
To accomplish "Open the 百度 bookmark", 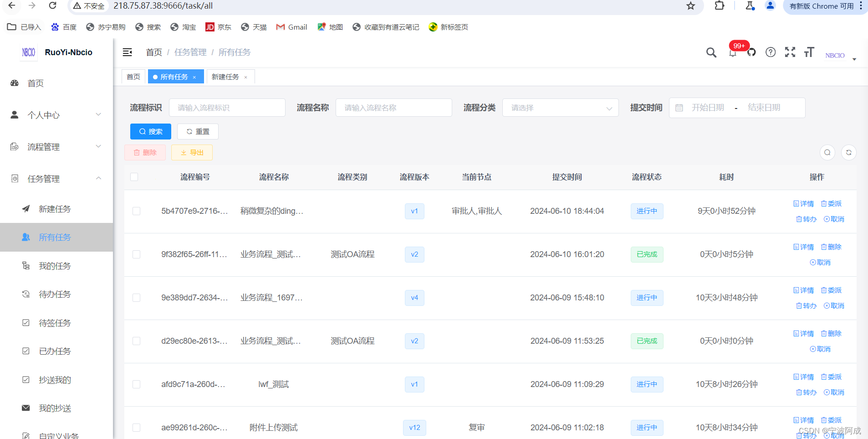I will (64, 27).
